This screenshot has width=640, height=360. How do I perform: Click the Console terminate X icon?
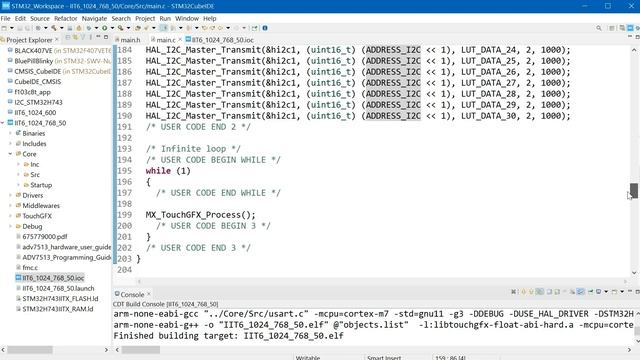coord(513,291)
